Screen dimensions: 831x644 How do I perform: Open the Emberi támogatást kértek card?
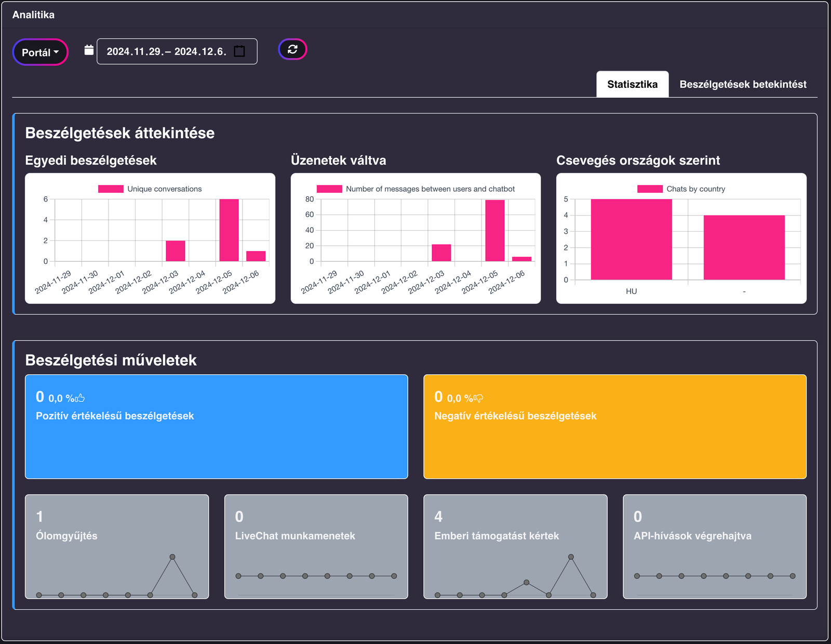coord(515,546)
